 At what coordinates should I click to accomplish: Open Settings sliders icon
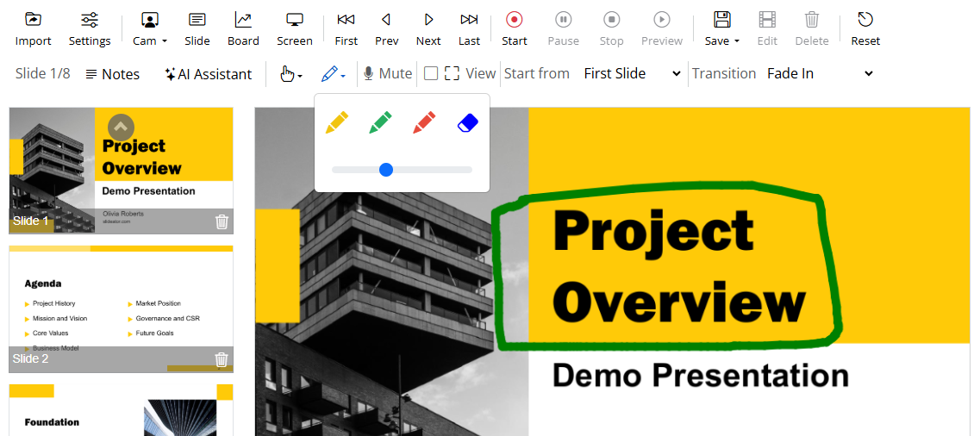pos(90,19)
